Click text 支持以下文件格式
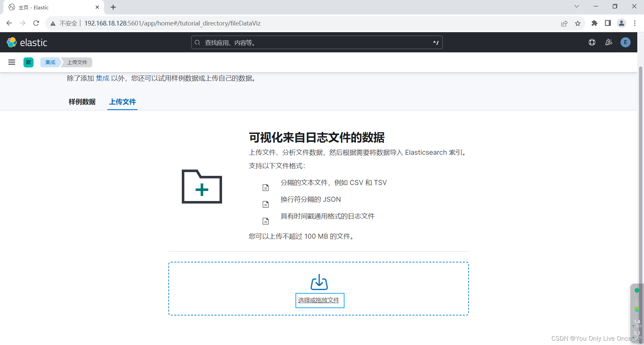The image size is (644, 345). pyautogui.click(x=277, y=166)
